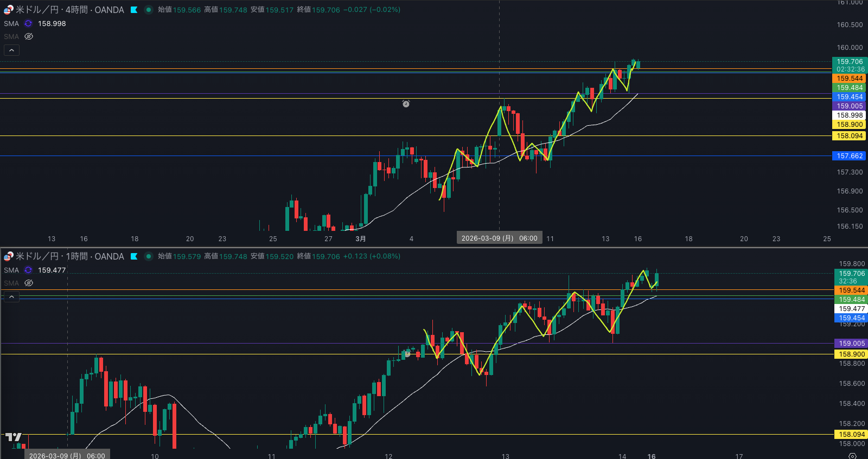The width and height of the screenshot is (868, 459).
Task: Click the 2026-03-09 06:00 time label on top chart
Action: click(x=499, y=238)
